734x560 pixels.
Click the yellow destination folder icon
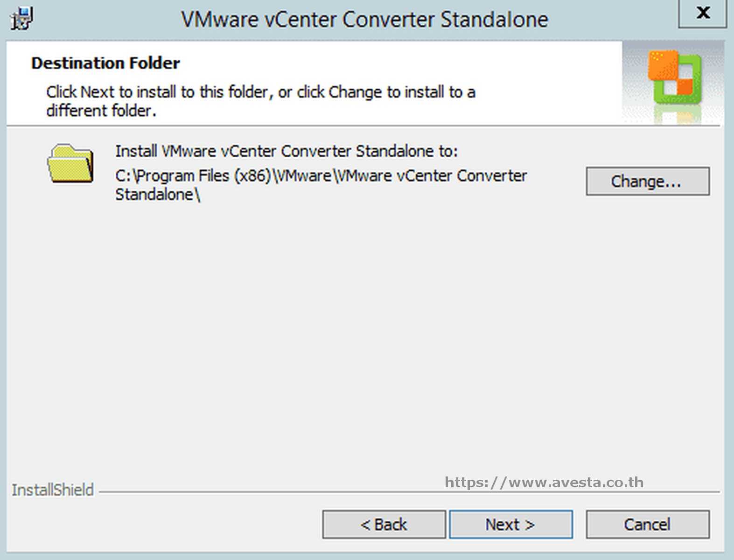(70, 163)
